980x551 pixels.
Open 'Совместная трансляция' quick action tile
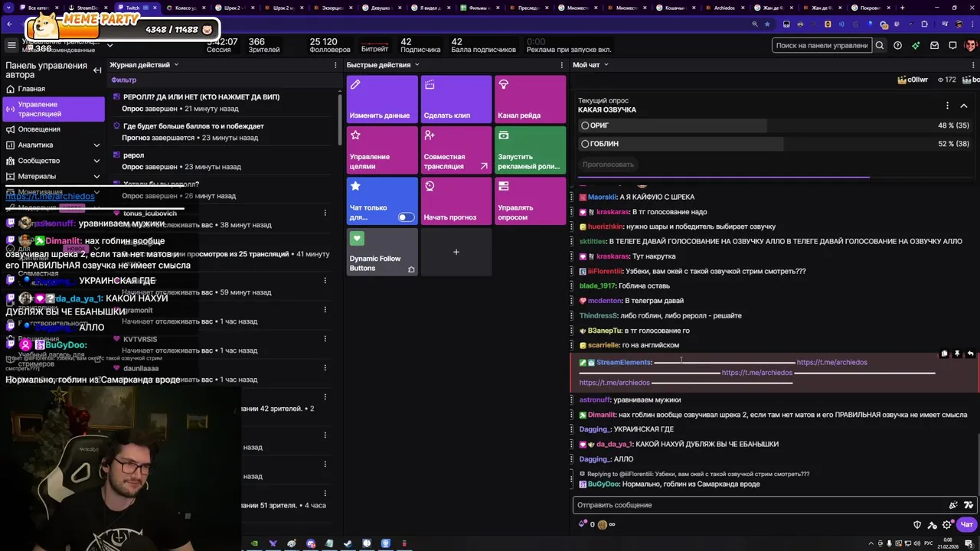[x=456, y=149]
